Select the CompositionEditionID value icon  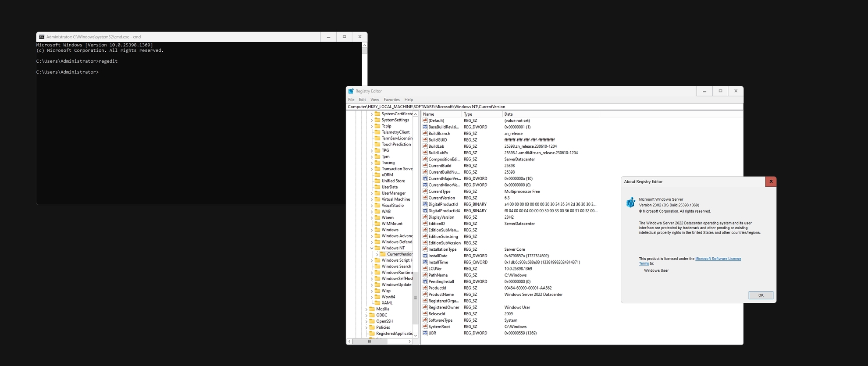(425, 159)
